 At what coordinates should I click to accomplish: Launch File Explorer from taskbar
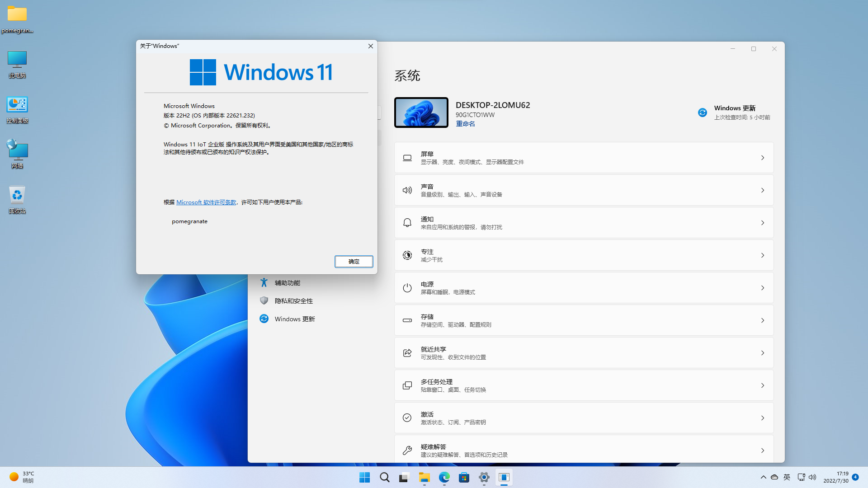pyautogui.click(x=424, y=477)
